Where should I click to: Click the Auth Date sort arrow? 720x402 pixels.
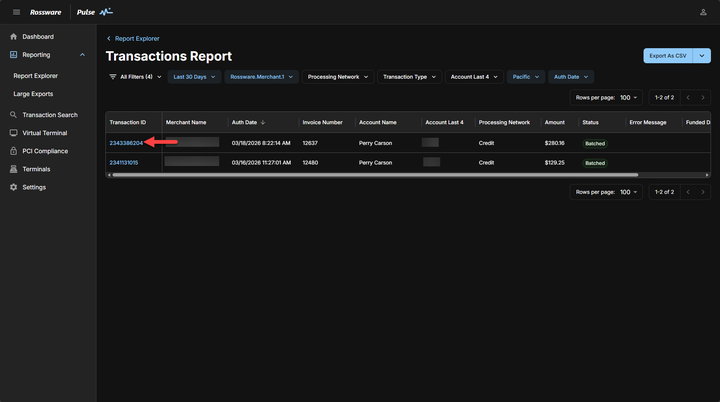coord(263,122)
